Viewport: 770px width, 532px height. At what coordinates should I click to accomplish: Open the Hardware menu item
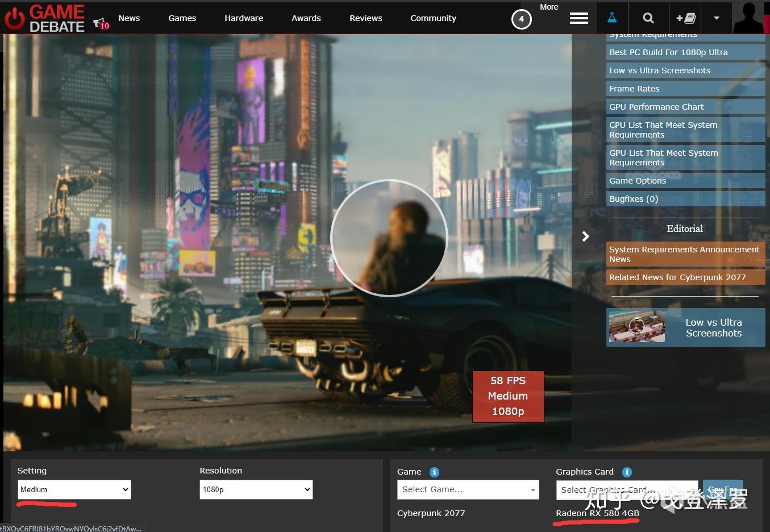244,18
